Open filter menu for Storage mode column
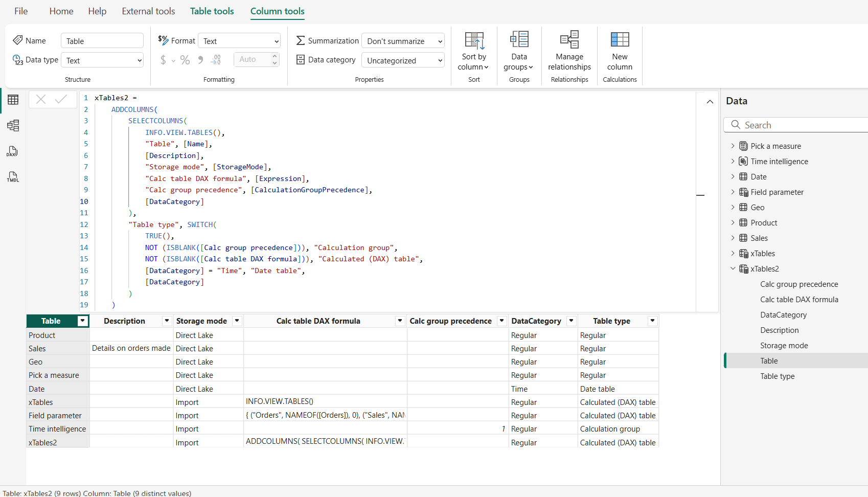This screenshot has width=868, height=497. pos(237,321)
